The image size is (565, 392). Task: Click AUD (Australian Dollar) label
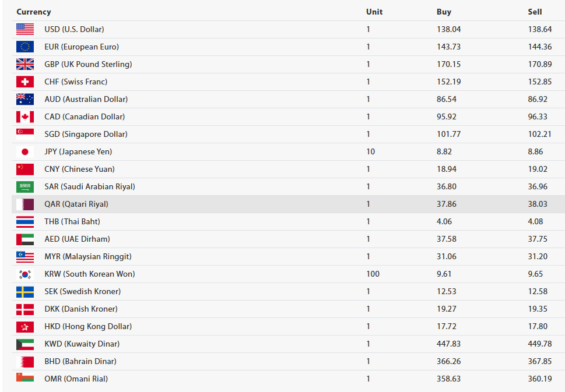[86, 99]
